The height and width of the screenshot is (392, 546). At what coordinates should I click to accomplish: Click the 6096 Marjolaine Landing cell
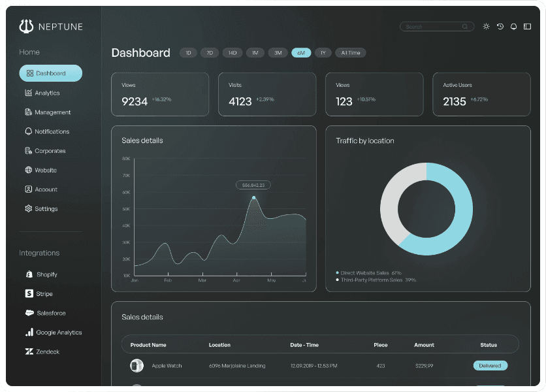click(x=237, y=366)
